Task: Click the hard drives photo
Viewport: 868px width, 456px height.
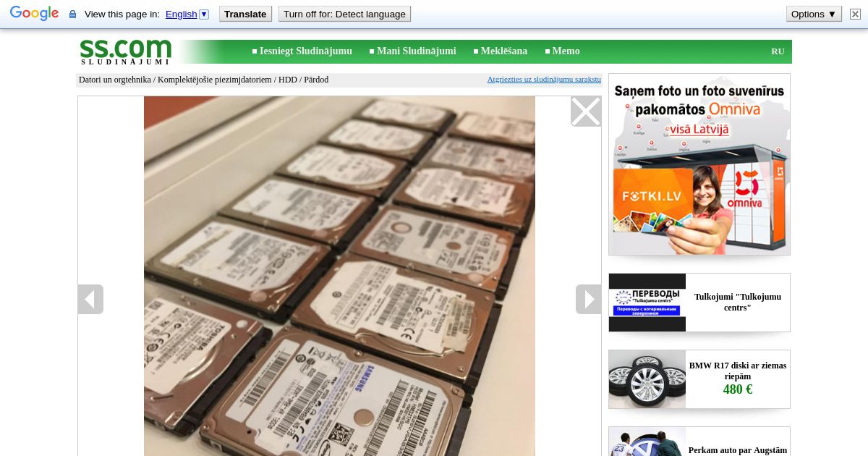Action: coord(339,276)
